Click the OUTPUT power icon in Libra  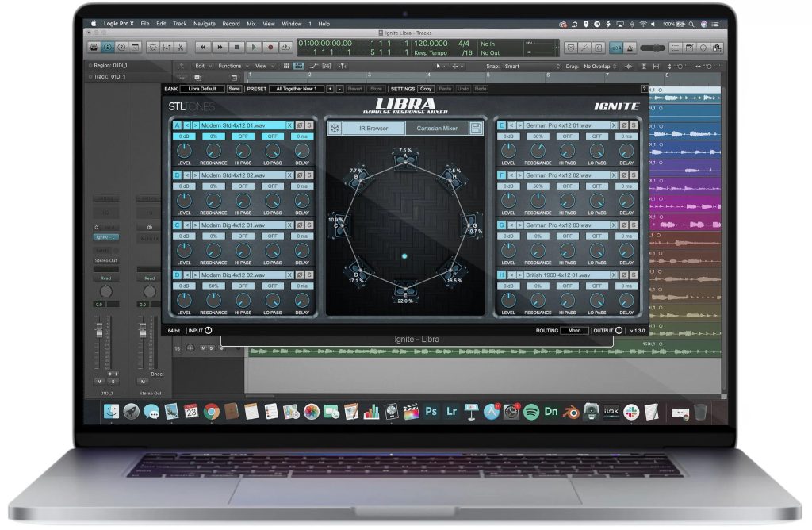618,330
